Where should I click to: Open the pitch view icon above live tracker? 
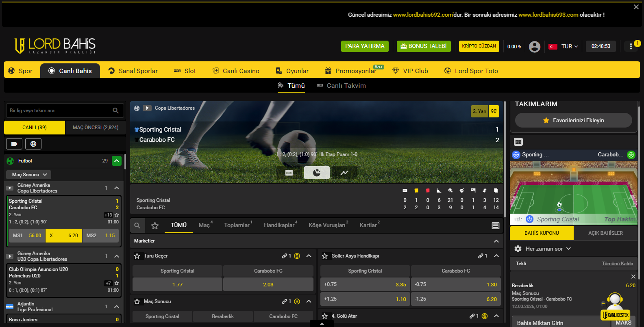(518, 142)
